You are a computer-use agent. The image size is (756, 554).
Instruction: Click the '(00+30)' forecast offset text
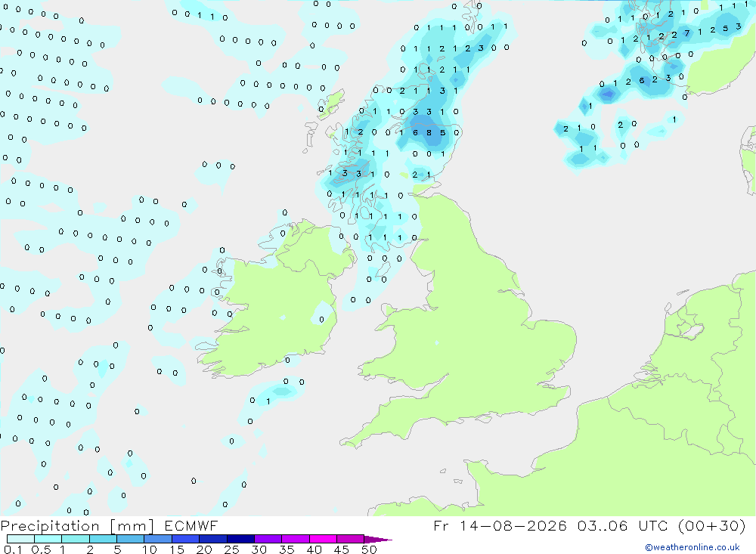[711, 525]
